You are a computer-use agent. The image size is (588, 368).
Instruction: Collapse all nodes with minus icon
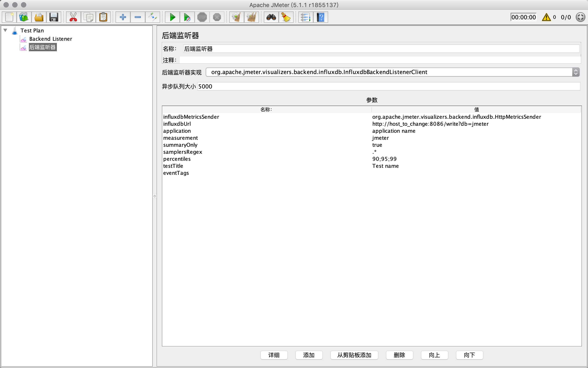[x=138, y=17]
